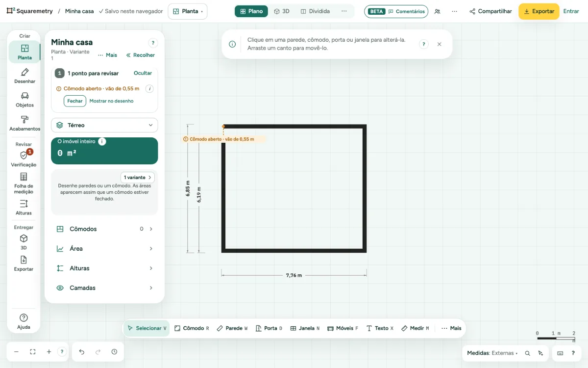
Task: Open the 3D item under Entregar
Action: (24, 242)
